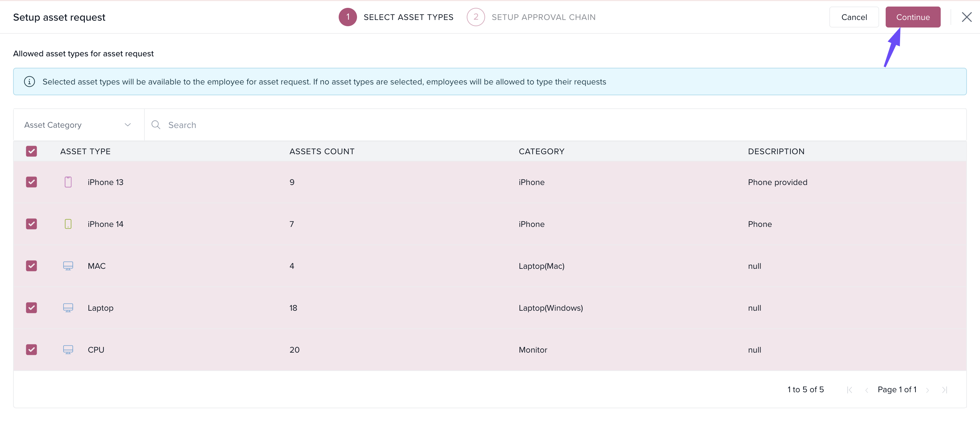Select step 1 Select Asset Types
Viewport: 980px width, 423px height.
(396, 17)
